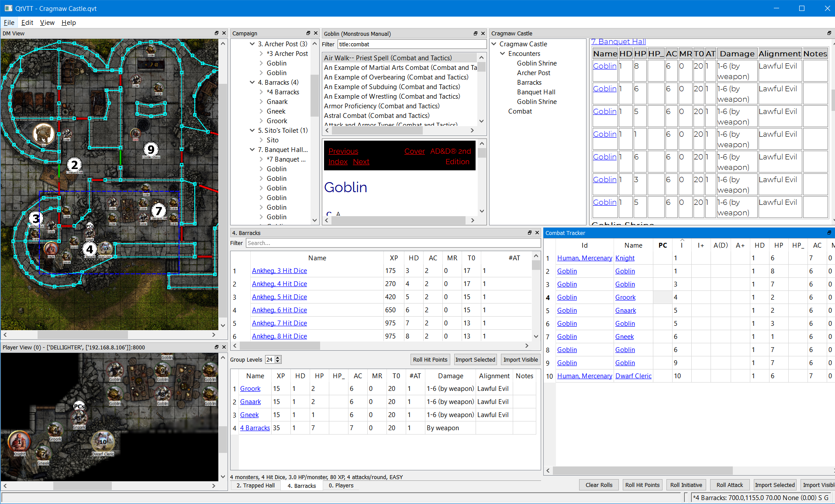
Task: Select Air Walk-- Priest Spell list entry
Action: point(400,58)
